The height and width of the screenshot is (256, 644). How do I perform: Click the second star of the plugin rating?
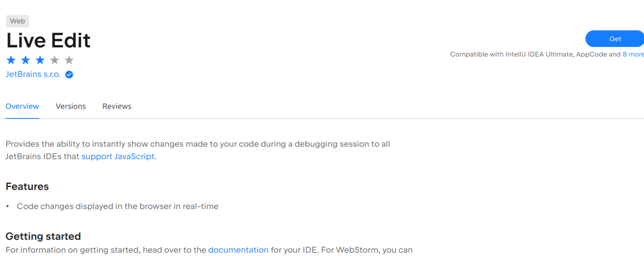[x=26, y=60]
